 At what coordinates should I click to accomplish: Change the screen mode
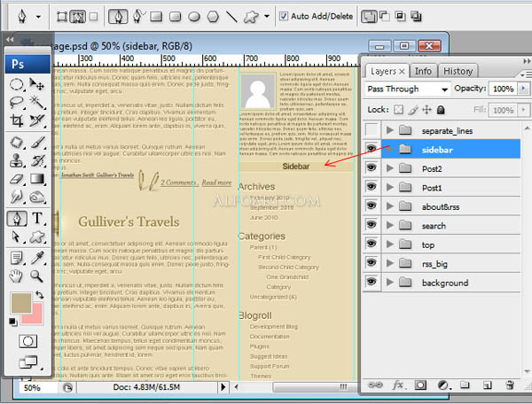click(x=27, y=362)
